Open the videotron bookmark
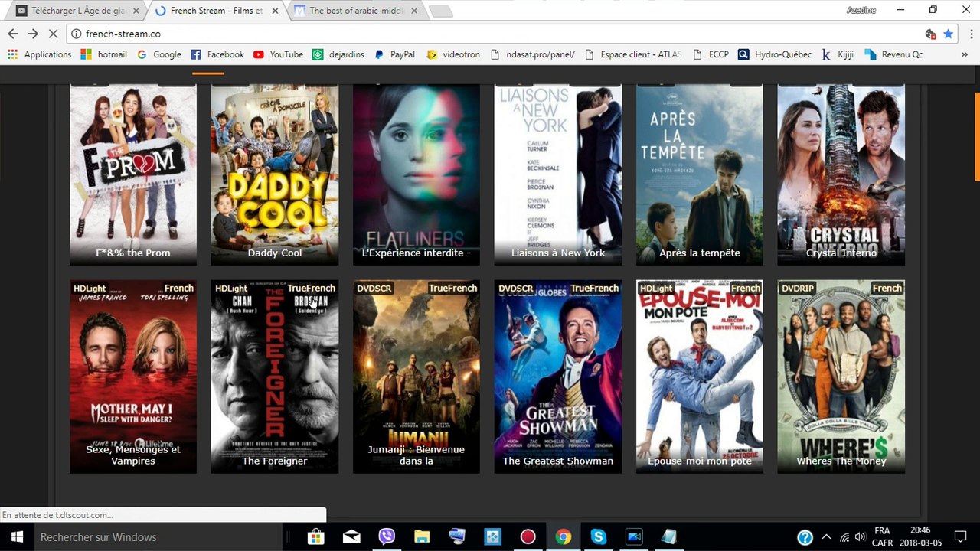The width and height of the screenshot is (980, 551). pyautogui.click(x=452, y=54)
